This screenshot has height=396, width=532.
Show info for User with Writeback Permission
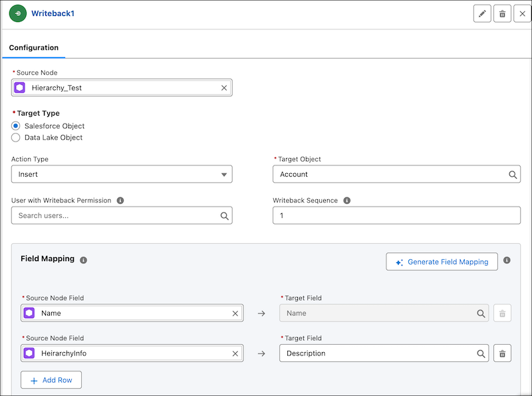coord(120,201)
